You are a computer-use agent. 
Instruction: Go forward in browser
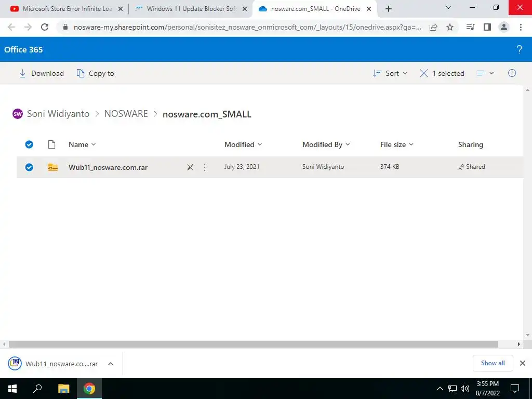coord(28,27)
